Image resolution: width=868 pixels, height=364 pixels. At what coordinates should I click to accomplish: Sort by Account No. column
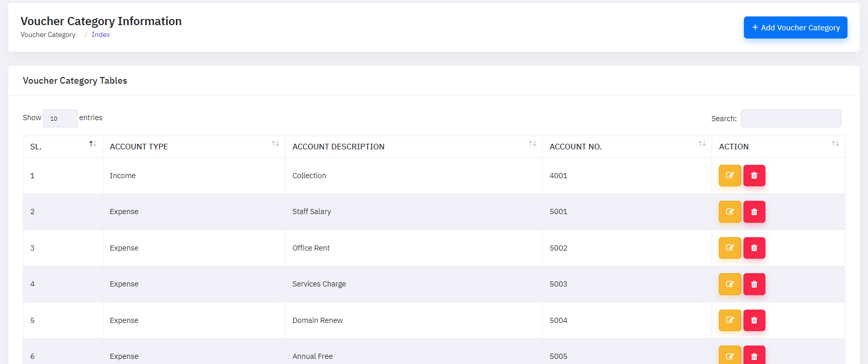627,147
